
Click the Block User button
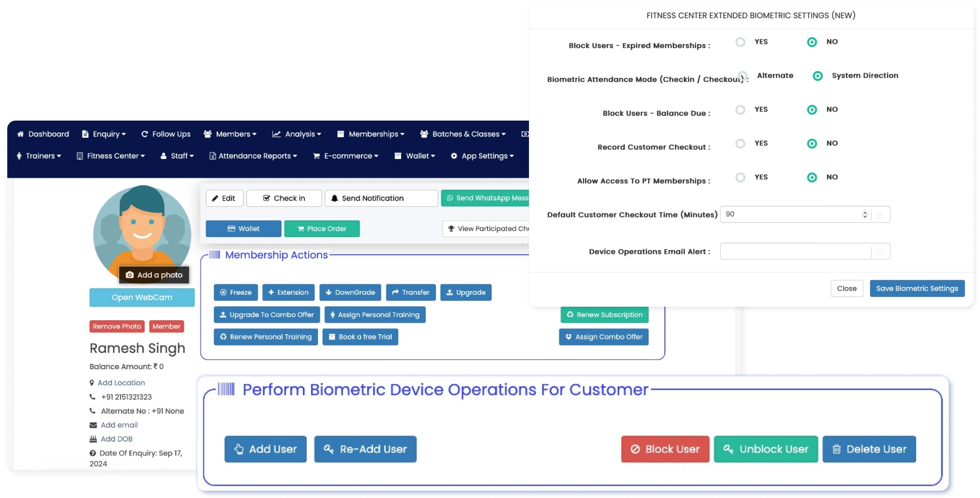pyautogui.click(x=665, y=449)
